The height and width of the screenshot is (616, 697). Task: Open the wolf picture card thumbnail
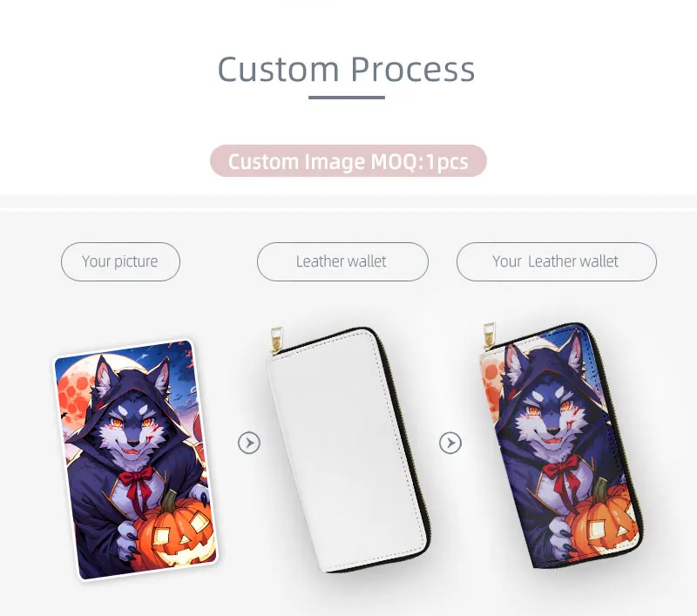click(136, 459)
